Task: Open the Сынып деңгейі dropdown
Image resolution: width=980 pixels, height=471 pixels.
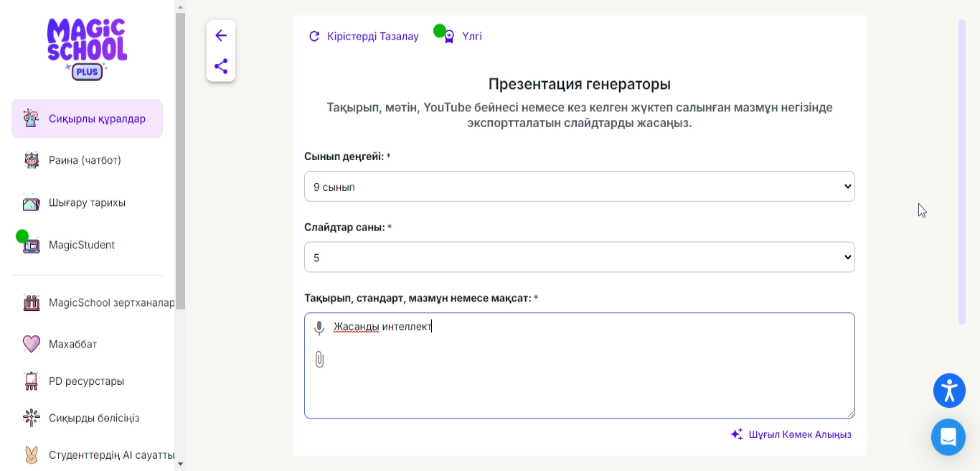Action: coord(579,187)
